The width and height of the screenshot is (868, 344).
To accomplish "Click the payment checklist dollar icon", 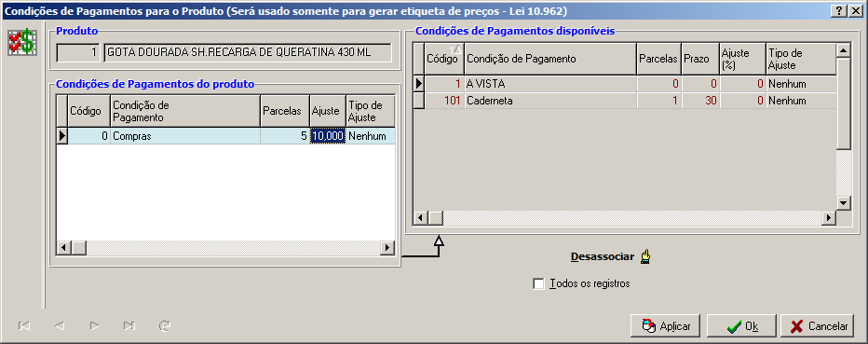I will coord(22,42).
